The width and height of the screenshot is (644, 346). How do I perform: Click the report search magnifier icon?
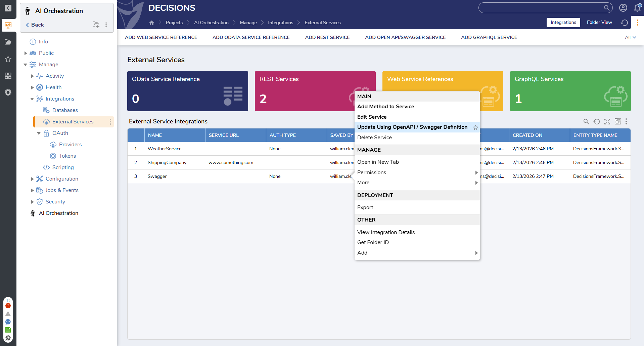pyautogui.click(x=586, y=121)
